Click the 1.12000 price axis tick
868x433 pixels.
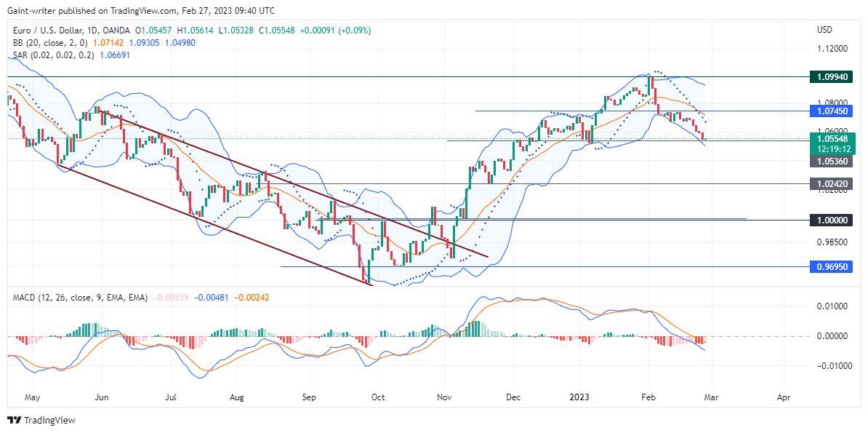click(832, 49)
